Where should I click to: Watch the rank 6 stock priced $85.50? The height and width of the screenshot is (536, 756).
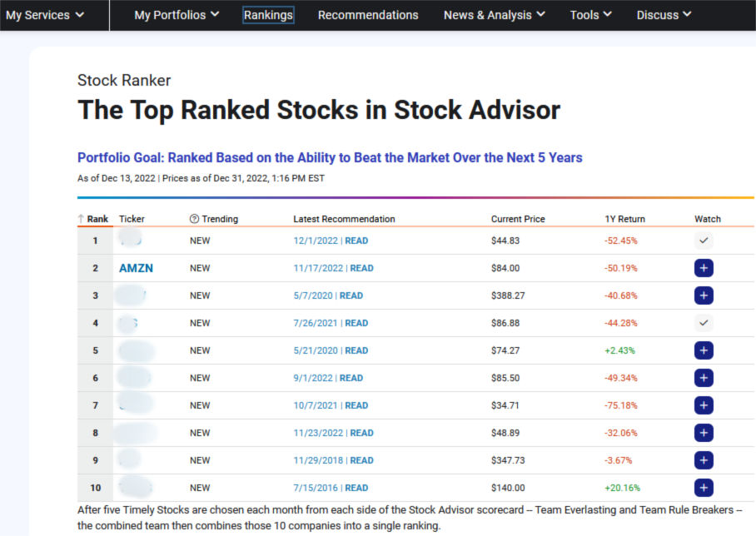click(x=704, y=378)
